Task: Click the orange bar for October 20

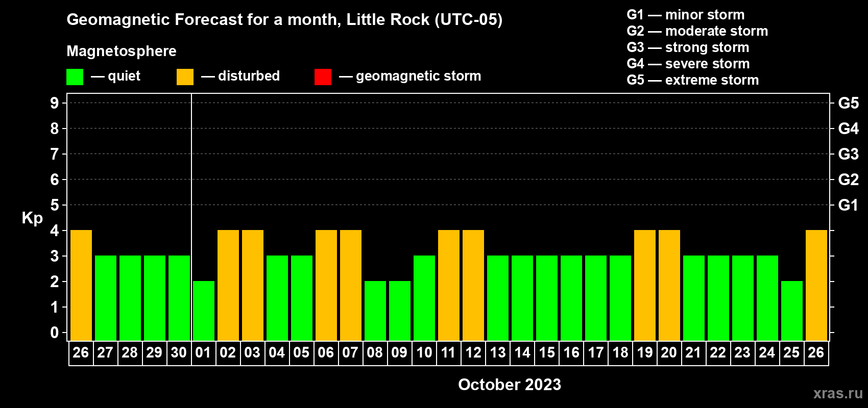Action: [x=669, y=286]
